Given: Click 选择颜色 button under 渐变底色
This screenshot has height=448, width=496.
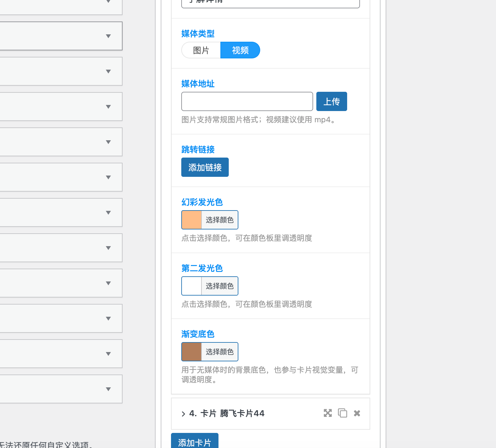Looking at the screenshot, I should coord(220,352).
